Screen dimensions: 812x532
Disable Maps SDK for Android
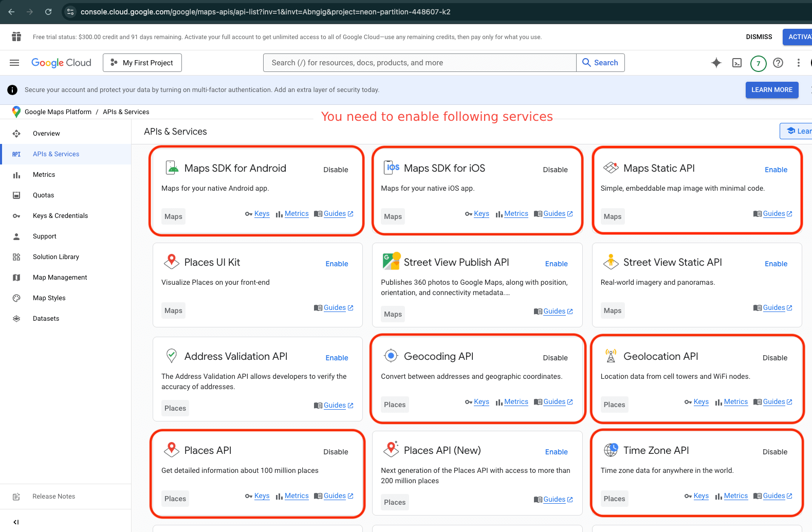click(336, 170)
